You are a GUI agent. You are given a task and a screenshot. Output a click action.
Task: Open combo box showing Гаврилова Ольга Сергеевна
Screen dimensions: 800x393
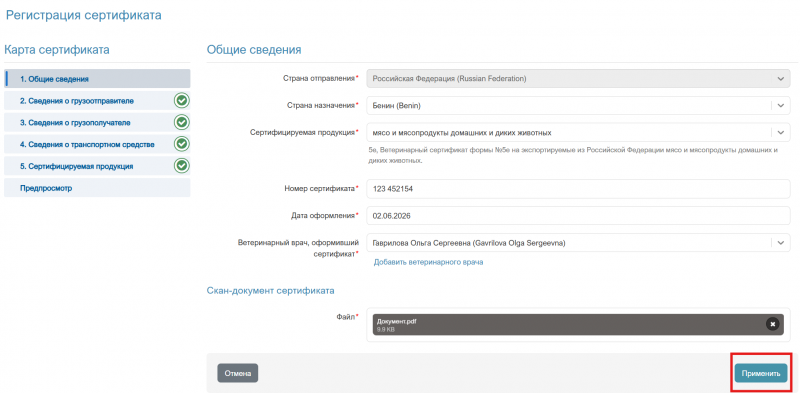(578, 243)
